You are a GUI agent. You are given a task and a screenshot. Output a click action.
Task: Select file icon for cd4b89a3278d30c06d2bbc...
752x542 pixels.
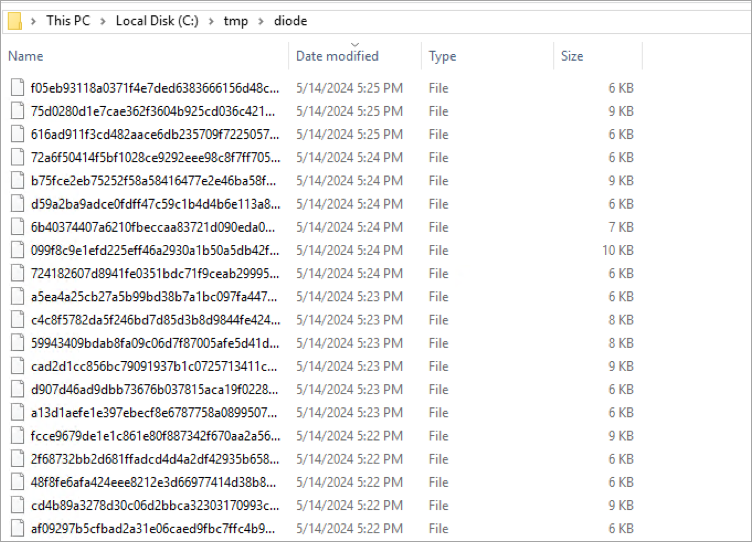[x=18, y=505]
